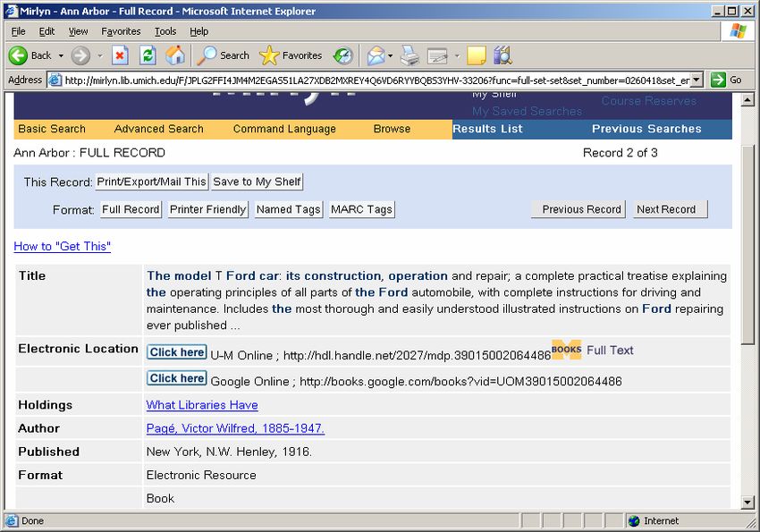The image size is (760, 532).
Task: Open the Home page icon
Action: coord(175,55)
